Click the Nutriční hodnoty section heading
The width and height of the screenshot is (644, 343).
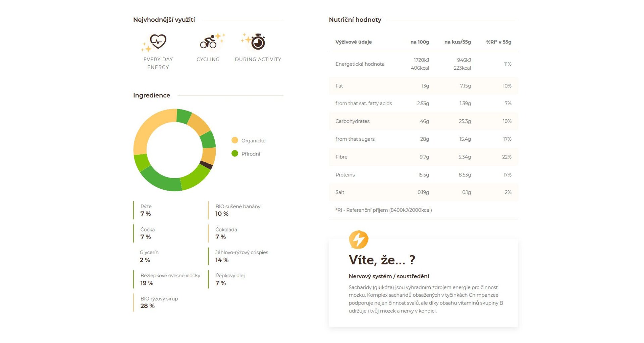pyautogui.click(x=355, y=20)
